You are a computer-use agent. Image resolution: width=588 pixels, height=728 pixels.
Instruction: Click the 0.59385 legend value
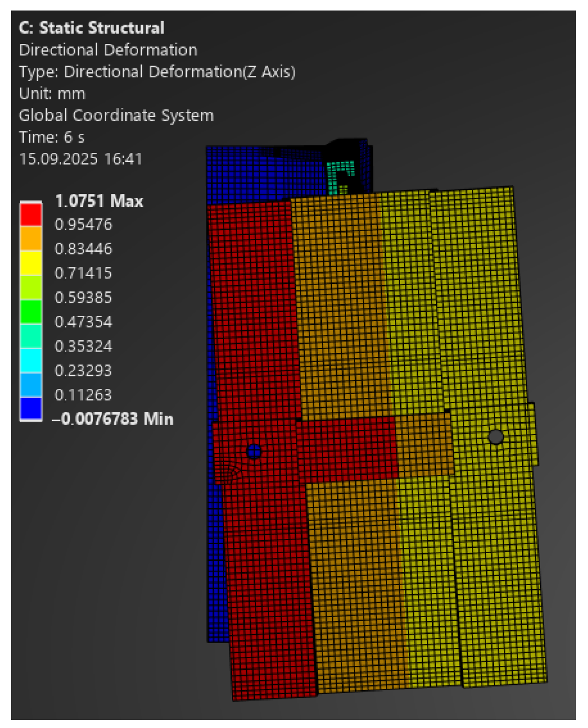(x=83, y=298)
